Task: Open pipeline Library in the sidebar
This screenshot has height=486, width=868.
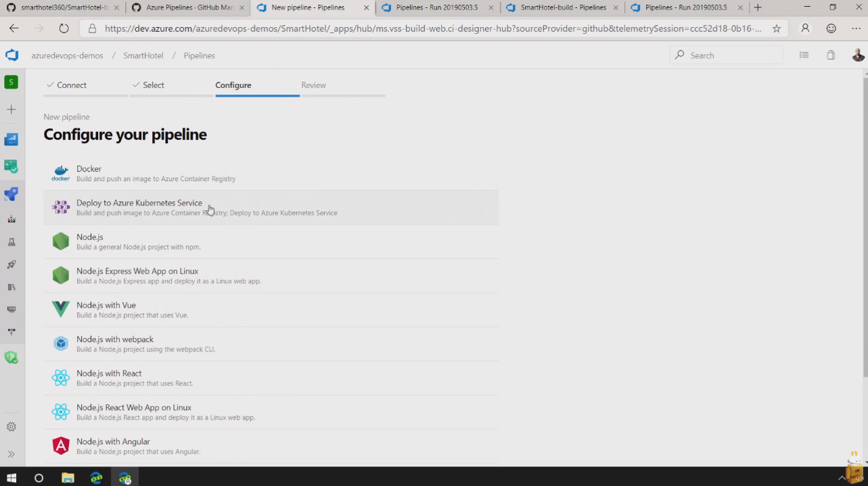Action: tap(11, 287)
